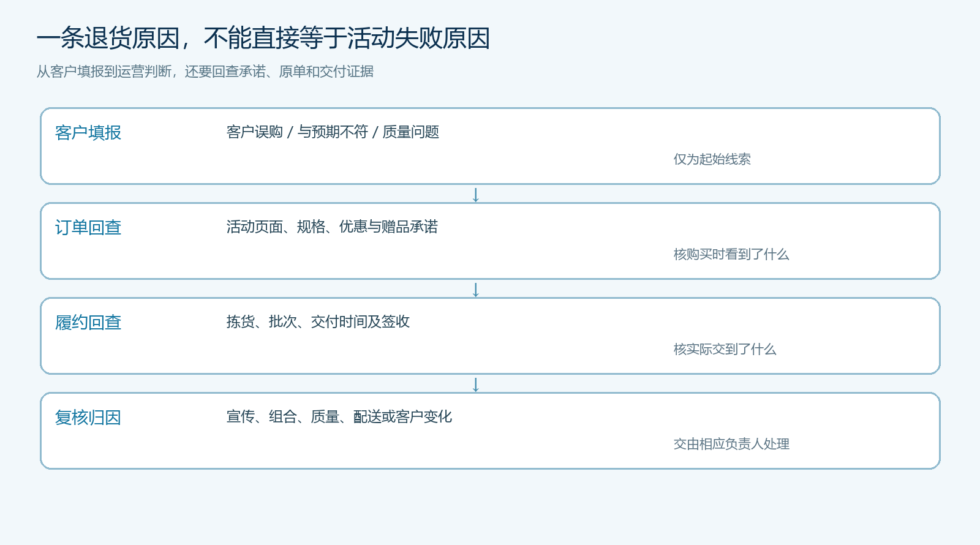
Task: Click the arrow below 订单回查 box
Action: [476, 290]
